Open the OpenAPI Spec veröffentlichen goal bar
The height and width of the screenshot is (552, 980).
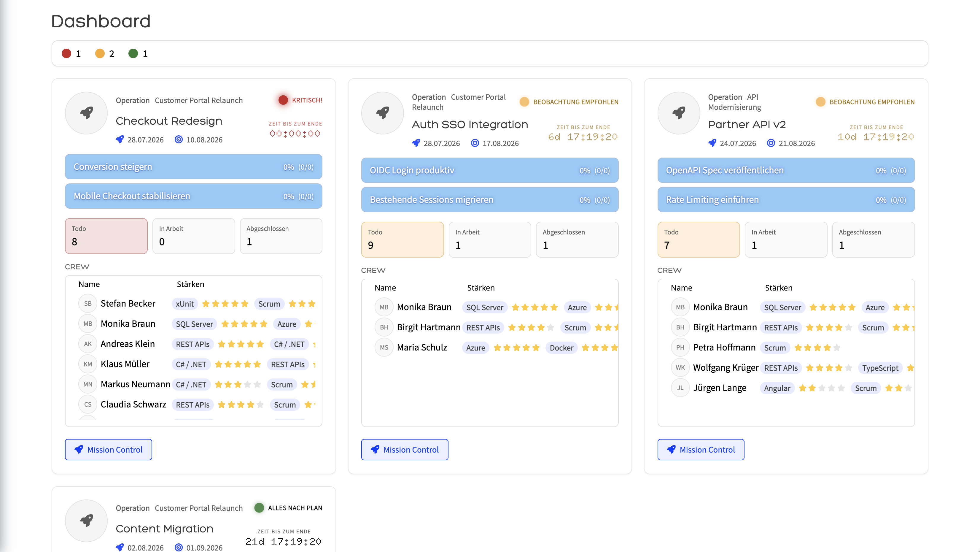[x=786, y=170]
